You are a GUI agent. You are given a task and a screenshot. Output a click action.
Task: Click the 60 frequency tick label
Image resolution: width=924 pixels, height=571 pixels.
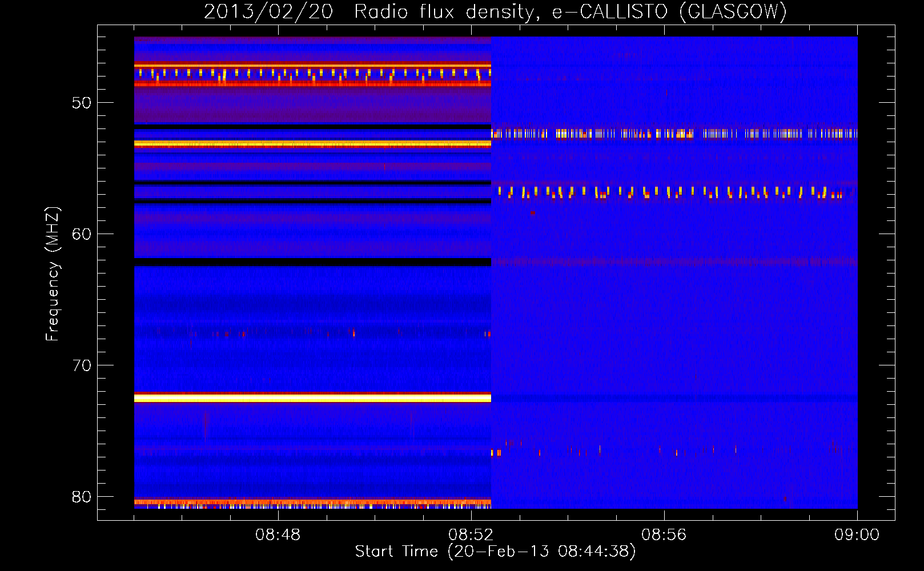click(82, 234)
